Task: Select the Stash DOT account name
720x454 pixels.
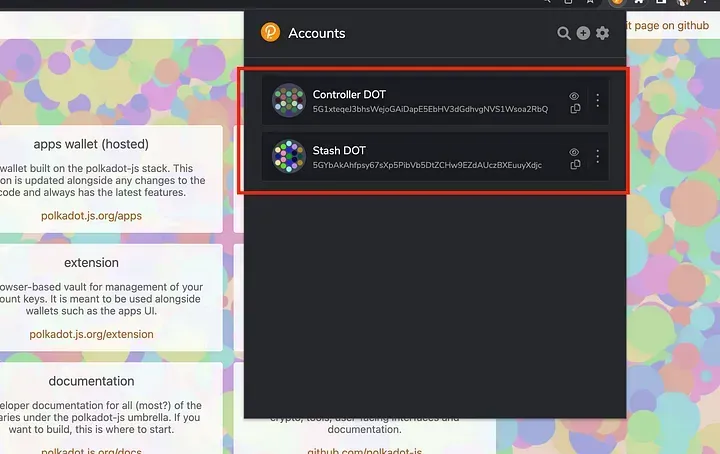Action: click(339, 150)
